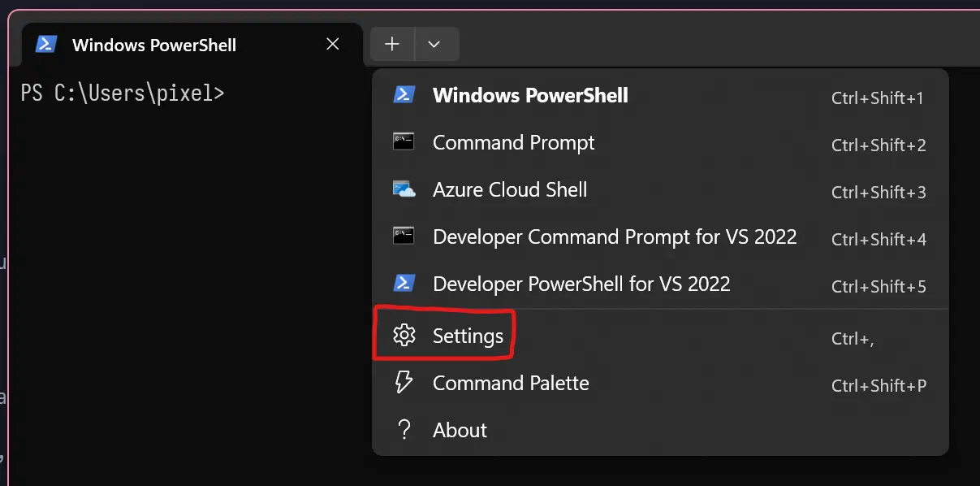980x486 pixels.
Task: Open a new tab with the plus button
Action: click(392, 44)
